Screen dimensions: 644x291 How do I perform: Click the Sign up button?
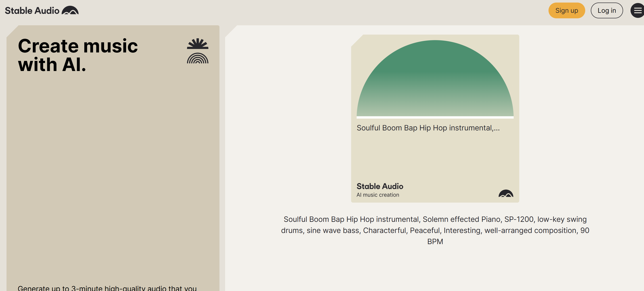click(x=566, y=10)
